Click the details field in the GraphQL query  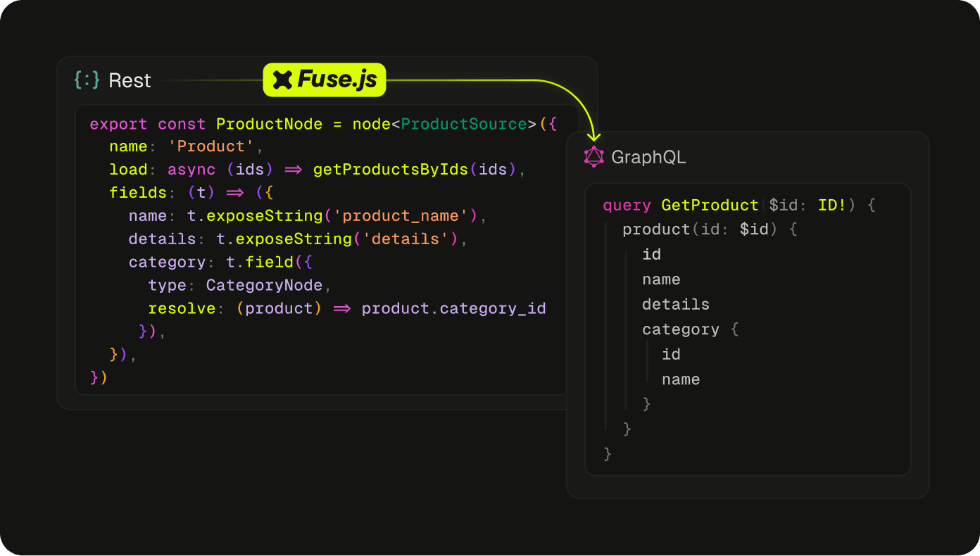click(x=676, y=304)
